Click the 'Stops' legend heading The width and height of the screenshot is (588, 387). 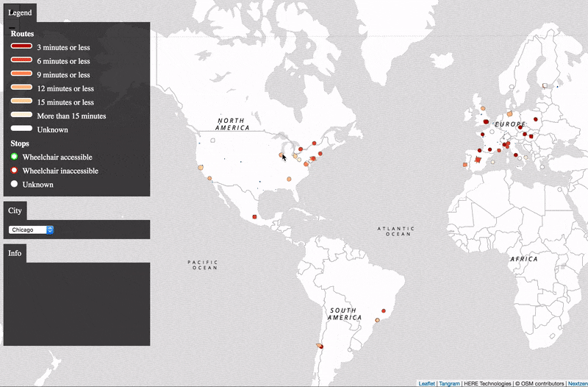click(x=20, y=143)
